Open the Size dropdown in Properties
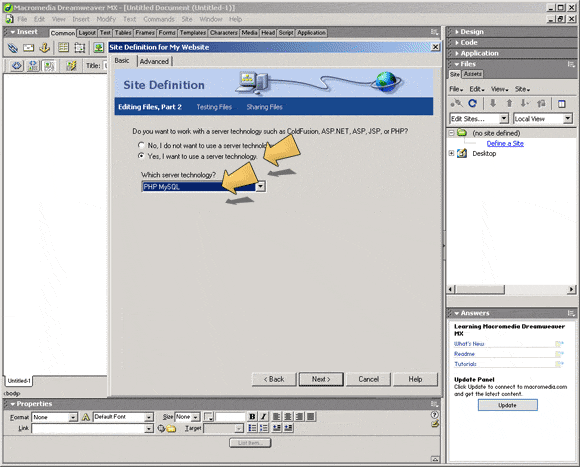This screenshot has width=580, height=467. click(195, 417)
